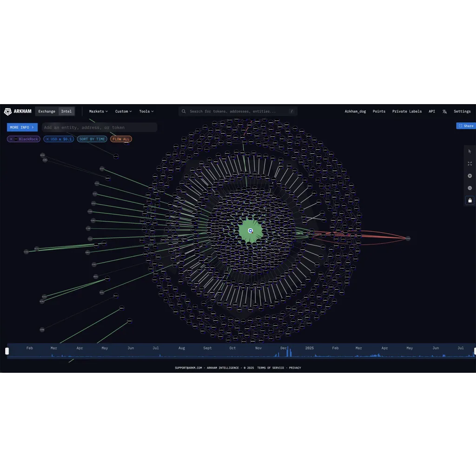Click the left timeline range handle
This screenshot has width=476, height=476.
[7, 351]
